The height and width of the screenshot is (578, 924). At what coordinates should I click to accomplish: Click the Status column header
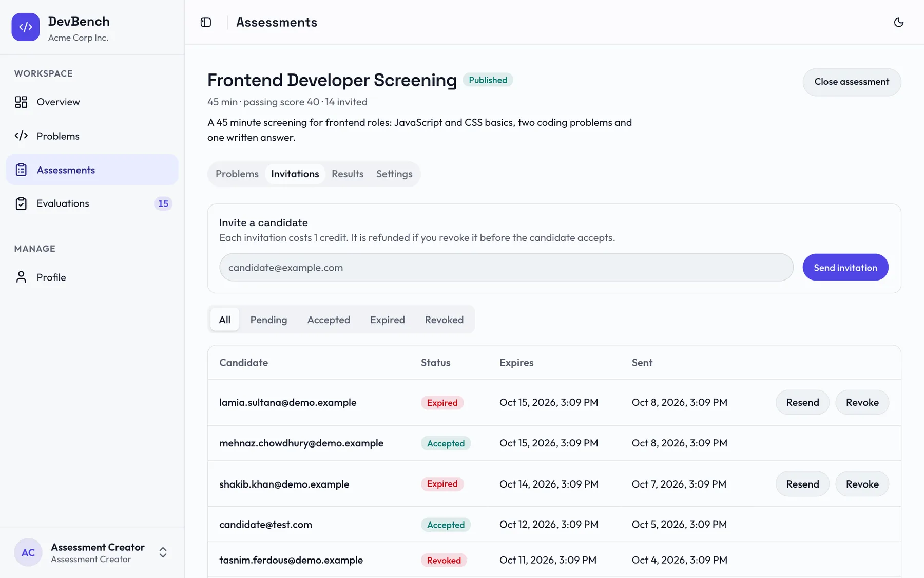435,362
